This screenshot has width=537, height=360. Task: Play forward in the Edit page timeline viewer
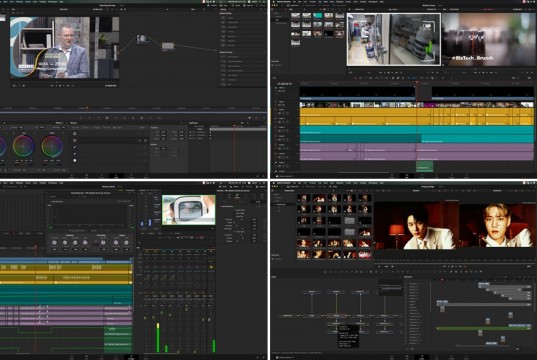pos(487,73)
